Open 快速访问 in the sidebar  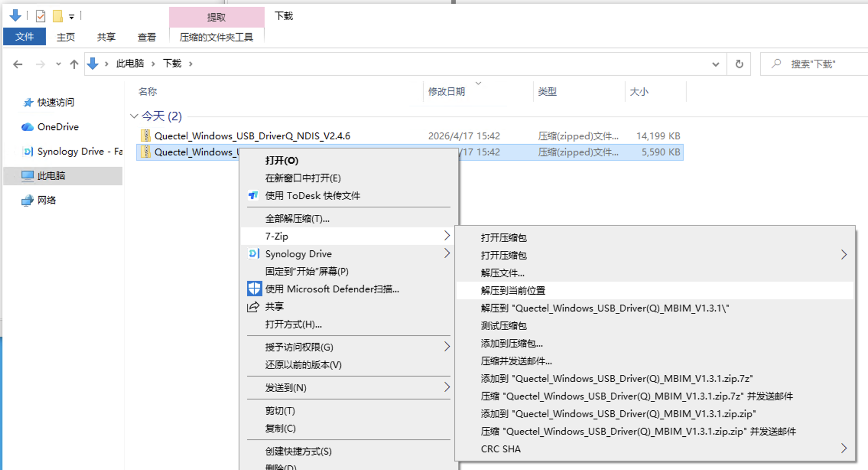pyautogui.click(x=55, y=102)
